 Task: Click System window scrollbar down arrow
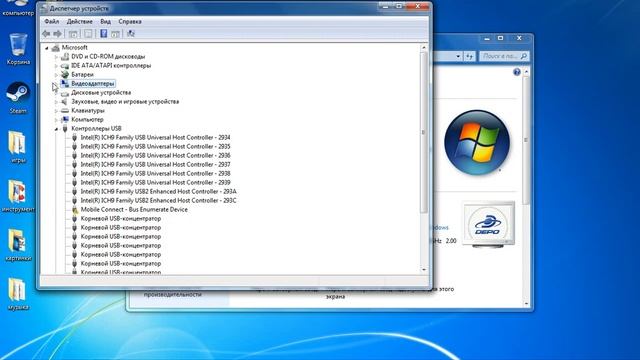click(x=526, y=303)
